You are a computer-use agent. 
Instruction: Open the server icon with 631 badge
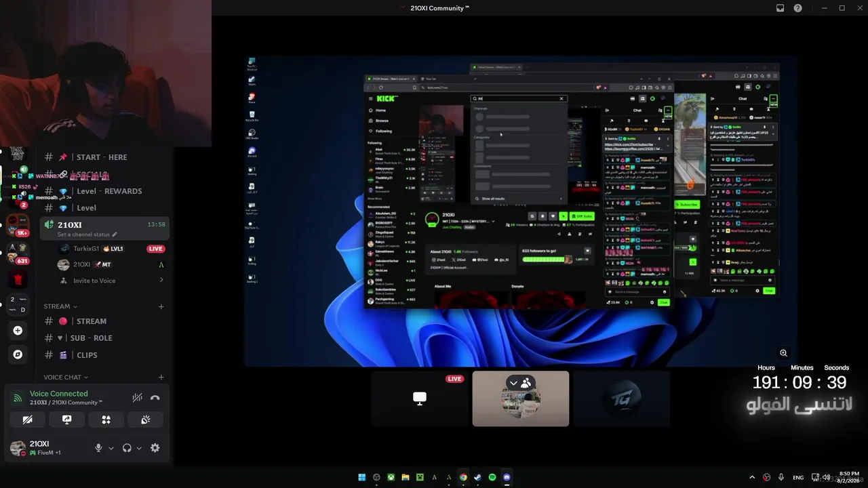coord(18,253)
